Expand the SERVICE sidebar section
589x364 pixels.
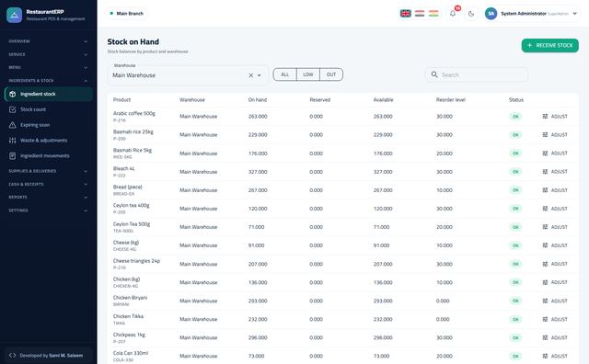[48, 54]
